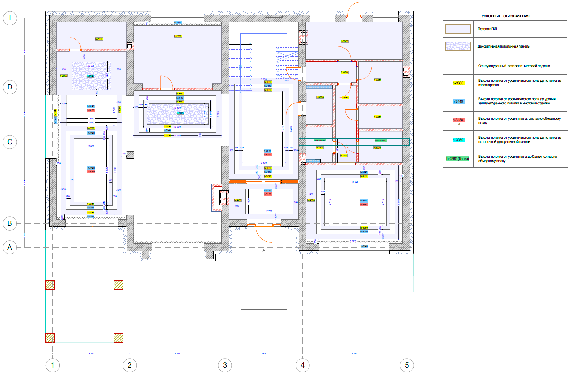Click the axis bubble numbered 2
Screen dimensions: 588x378
130,365
